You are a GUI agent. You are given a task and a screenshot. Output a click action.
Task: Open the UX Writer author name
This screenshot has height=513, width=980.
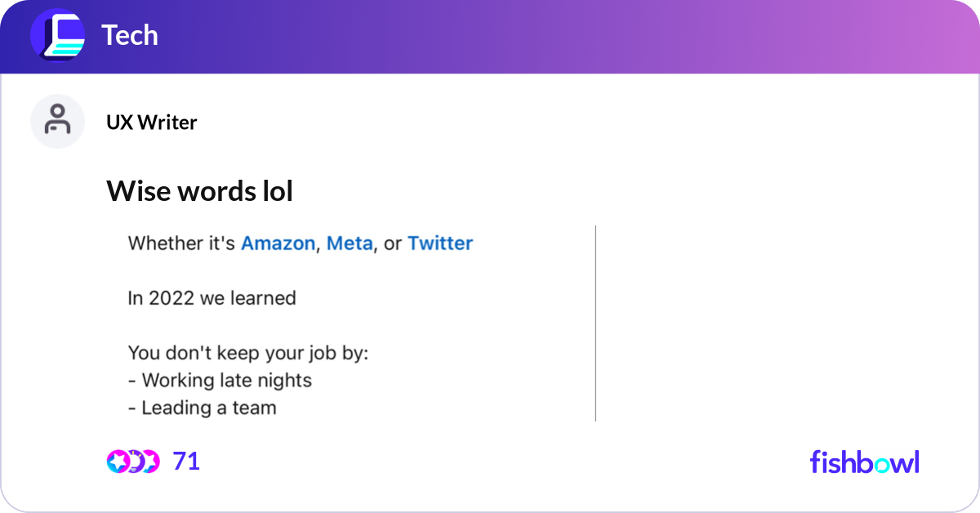[151, 123]
